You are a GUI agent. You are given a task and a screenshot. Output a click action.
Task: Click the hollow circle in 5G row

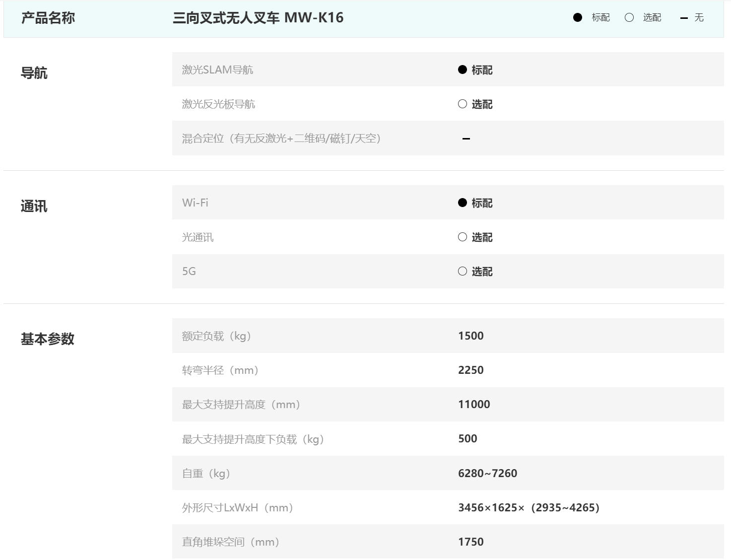(x=462, y=271)
